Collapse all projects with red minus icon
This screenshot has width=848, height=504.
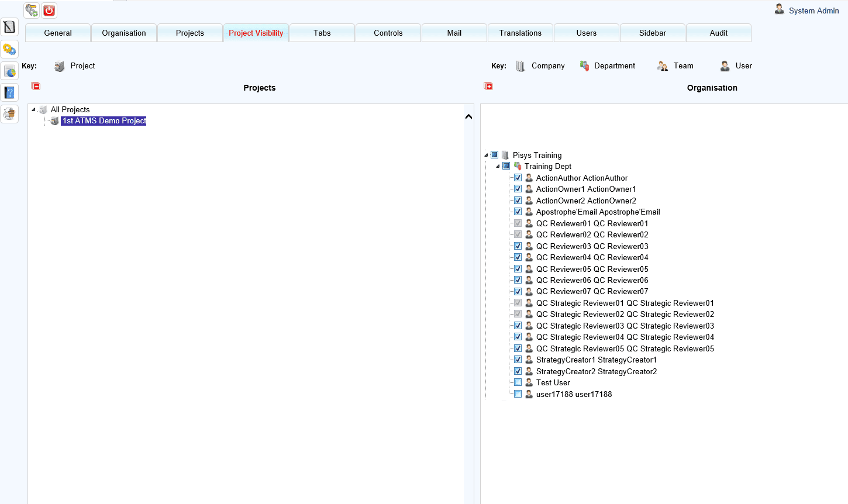(x=36, y=86)
